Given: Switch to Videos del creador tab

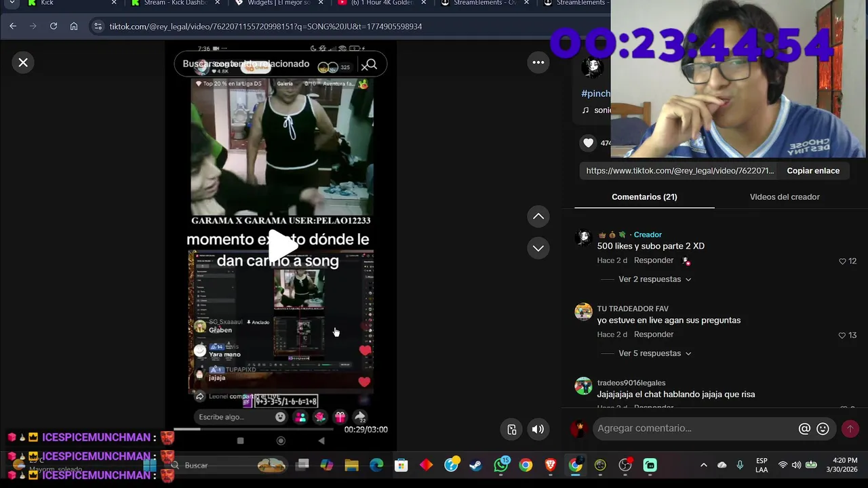Looking at the screenshot, I should [785, 197].
